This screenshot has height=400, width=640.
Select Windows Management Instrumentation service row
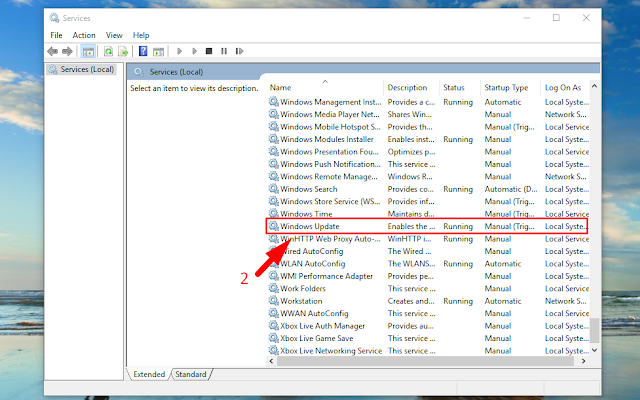[428, 102]
